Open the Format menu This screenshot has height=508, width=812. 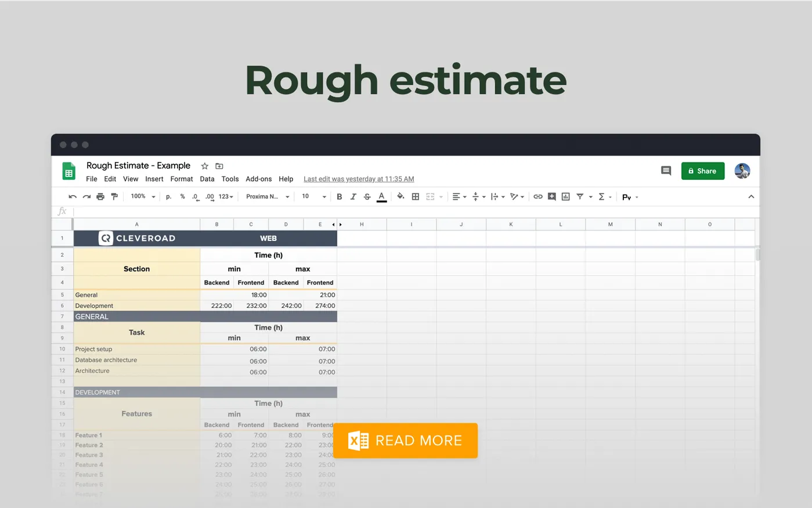[182, 179]
